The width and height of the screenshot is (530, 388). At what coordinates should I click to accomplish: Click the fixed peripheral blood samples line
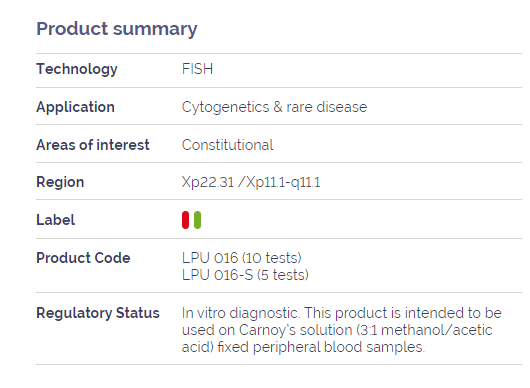pos(303,347)
